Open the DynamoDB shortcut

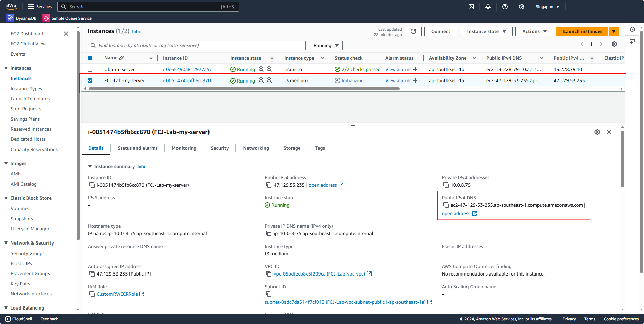22,18
